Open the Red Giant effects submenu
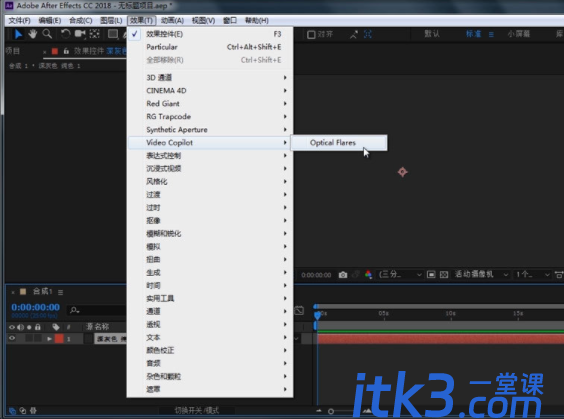 pos(210,104)
